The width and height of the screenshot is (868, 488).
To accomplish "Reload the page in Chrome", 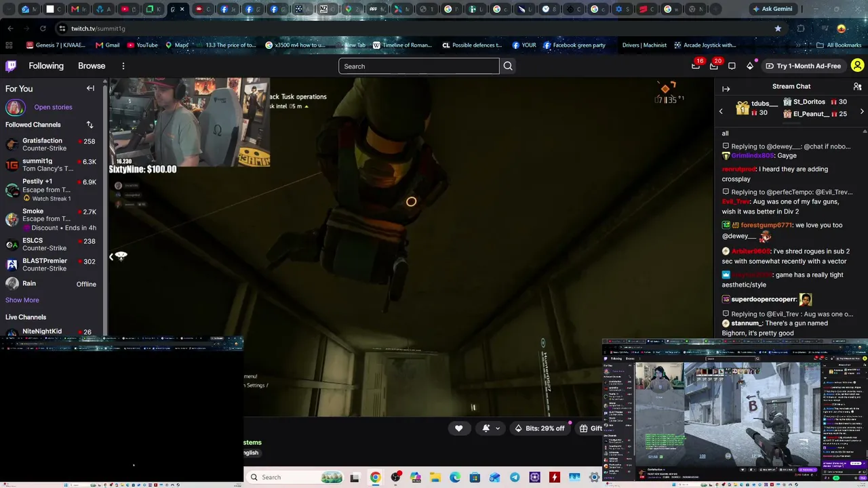I will (43, 28).
